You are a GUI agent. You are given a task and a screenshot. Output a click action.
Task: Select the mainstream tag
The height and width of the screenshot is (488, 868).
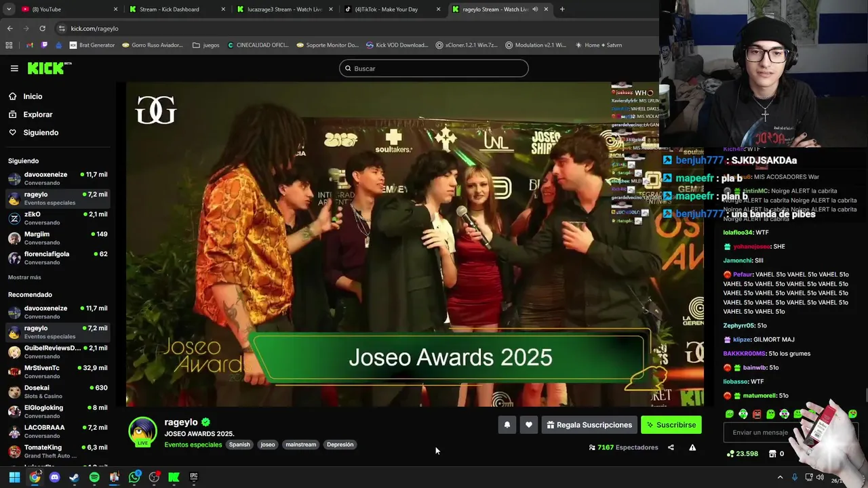pyautogui.click(x=301, y=445)
